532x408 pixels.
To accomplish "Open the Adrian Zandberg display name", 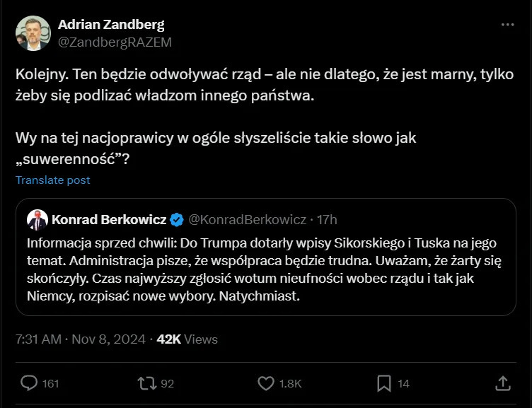I will point(111,25).
